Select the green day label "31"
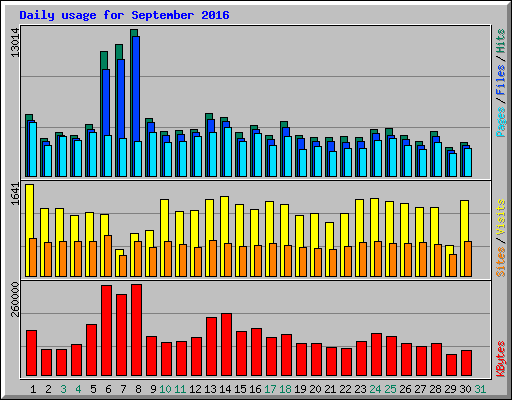The image size is (512, 400). [480, 389]
